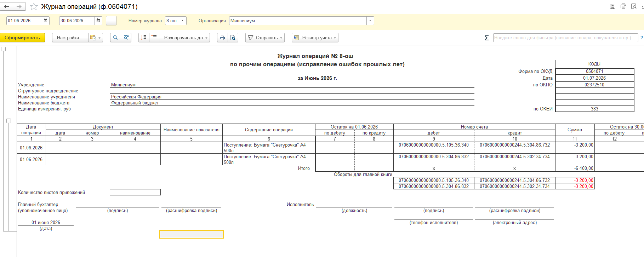Open period selection ellipsis button
Image resolution: width=644 pixels, height=257 pixels.
point(111,21)
